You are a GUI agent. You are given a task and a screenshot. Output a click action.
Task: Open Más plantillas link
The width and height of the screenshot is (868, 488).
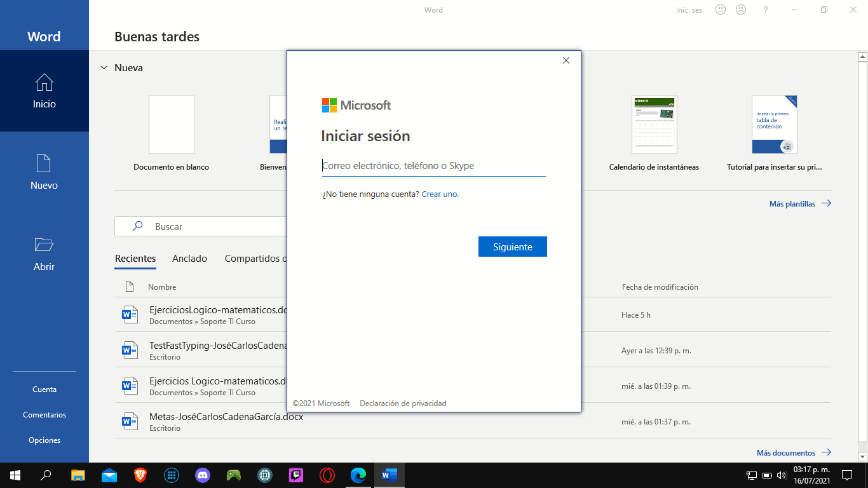tap(800, 204)
